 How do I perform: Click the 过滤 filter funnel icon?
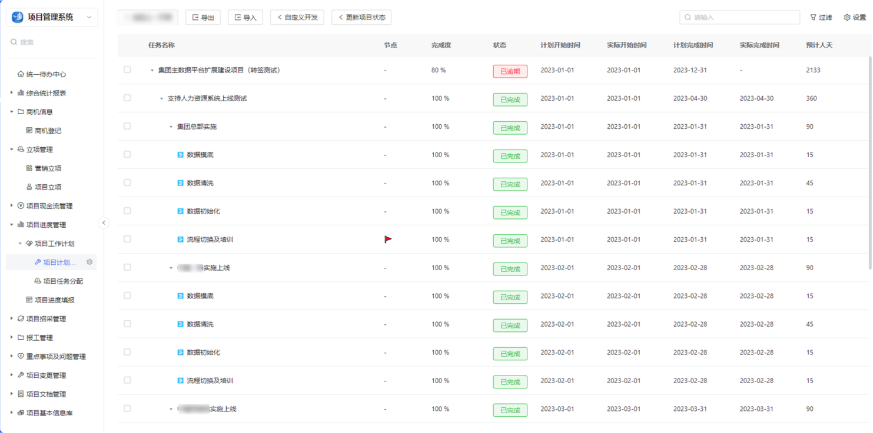pyautogui.click(x=813, y=17)
